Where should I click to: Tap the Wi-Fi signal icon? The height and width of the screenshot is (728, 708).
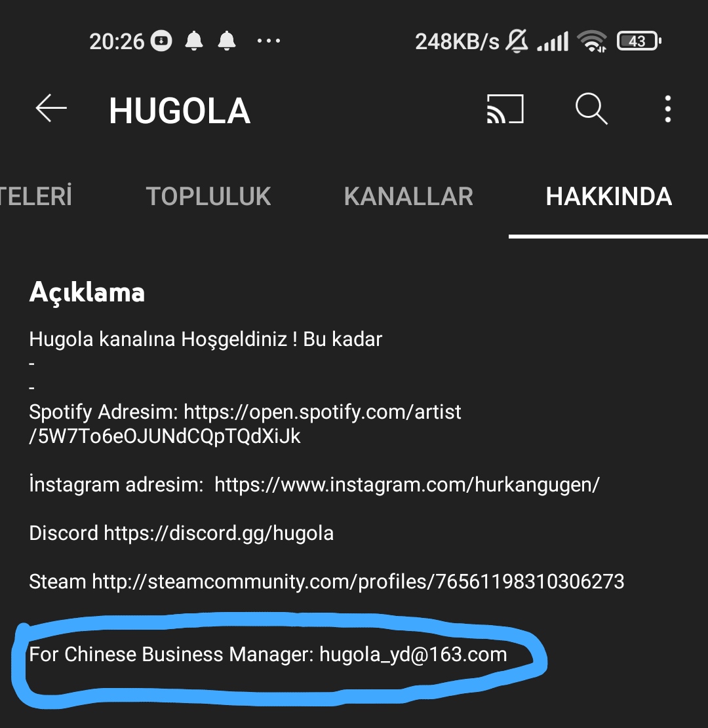pyautogui.click(x=592, y=41)
